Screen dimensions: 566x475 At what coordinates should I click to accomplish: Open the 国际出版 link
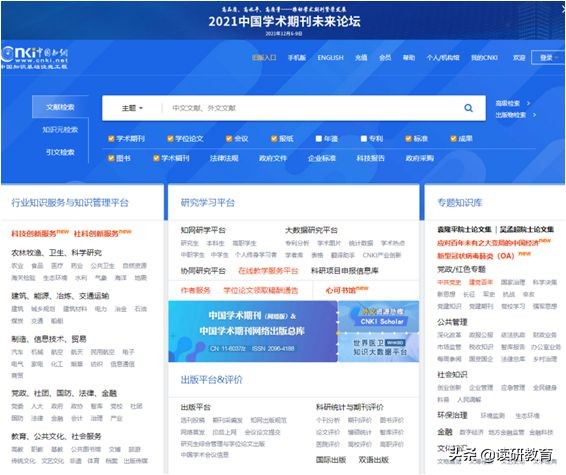(x=331, y=460)
